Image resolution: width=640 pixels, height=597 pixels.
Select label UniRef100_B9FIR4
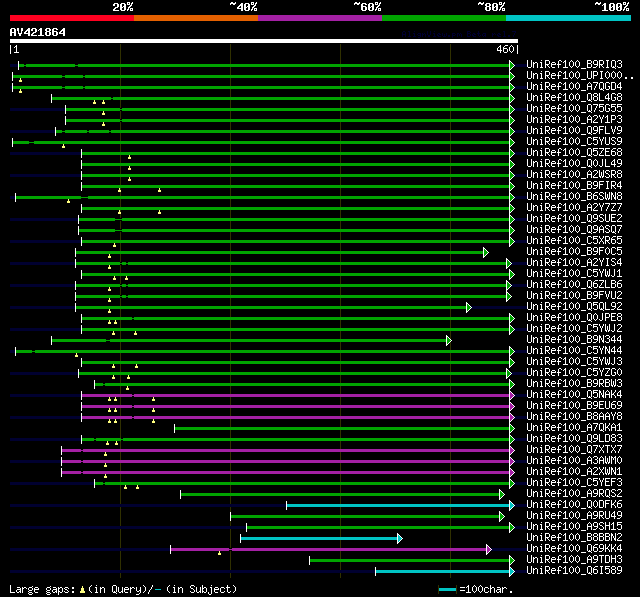[x=574, y=185]
